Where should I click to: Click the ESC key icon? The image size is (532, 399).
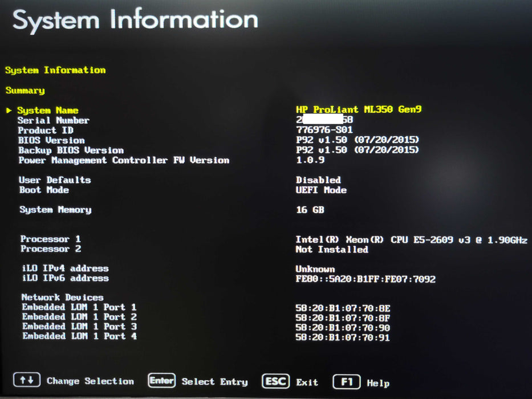point(276,381)
